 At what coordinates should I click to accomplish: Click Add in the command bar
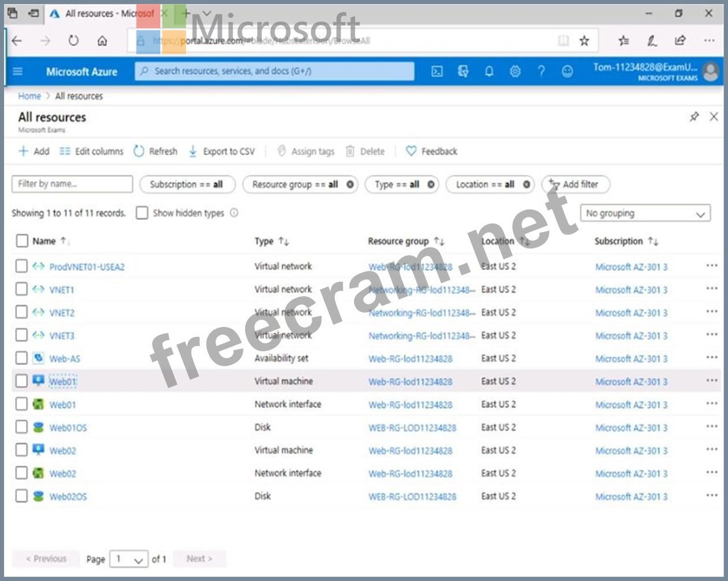(34, 152)
